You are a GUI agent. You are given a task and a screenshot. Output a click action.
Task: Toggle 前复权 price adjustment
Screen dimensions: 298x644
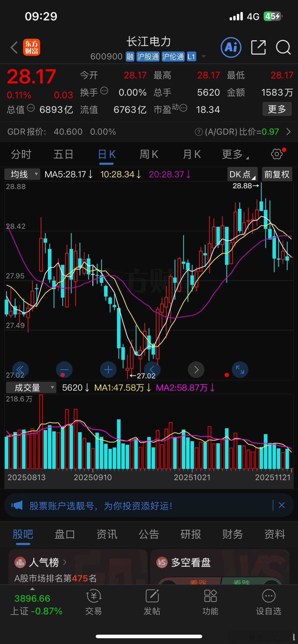[277, 174]
